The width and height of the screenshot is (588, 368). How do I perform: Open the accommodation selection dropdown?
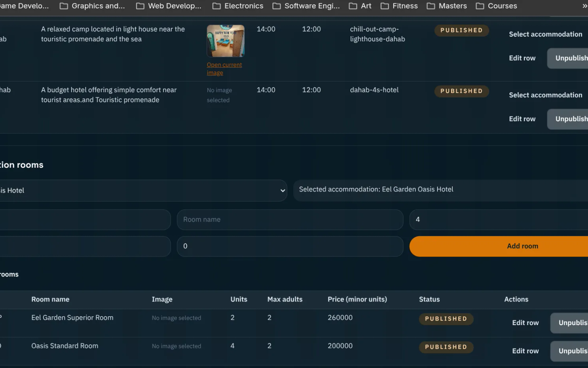click(143, 190)
